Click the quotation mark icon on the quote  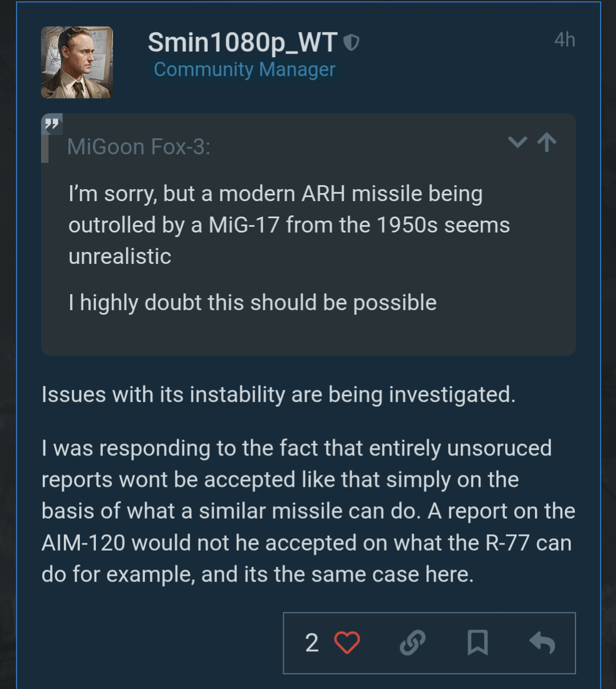(x=52, y=124)
